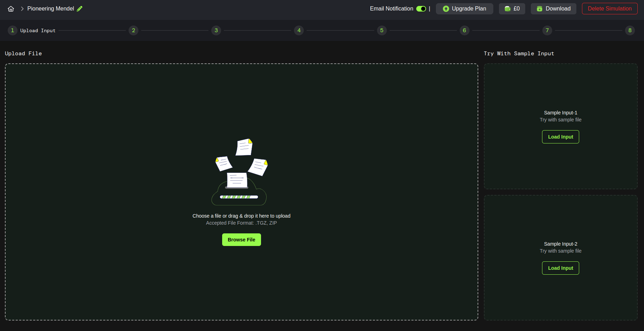This screenshot has width=644, height=331.
Task: Click the home icon in the breadcrumb
Action: 11,8
